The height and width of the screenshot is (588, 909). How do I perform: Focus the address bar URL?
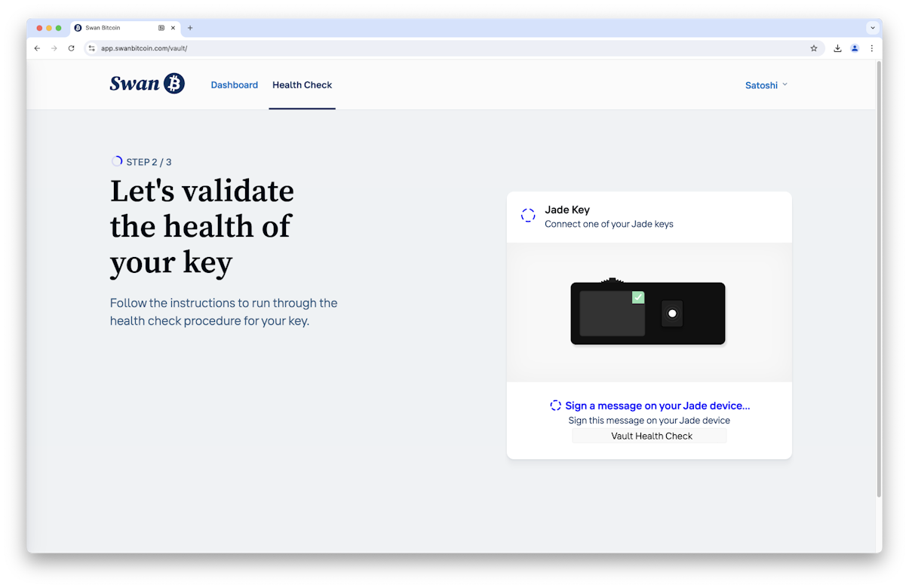coord(144,48)
